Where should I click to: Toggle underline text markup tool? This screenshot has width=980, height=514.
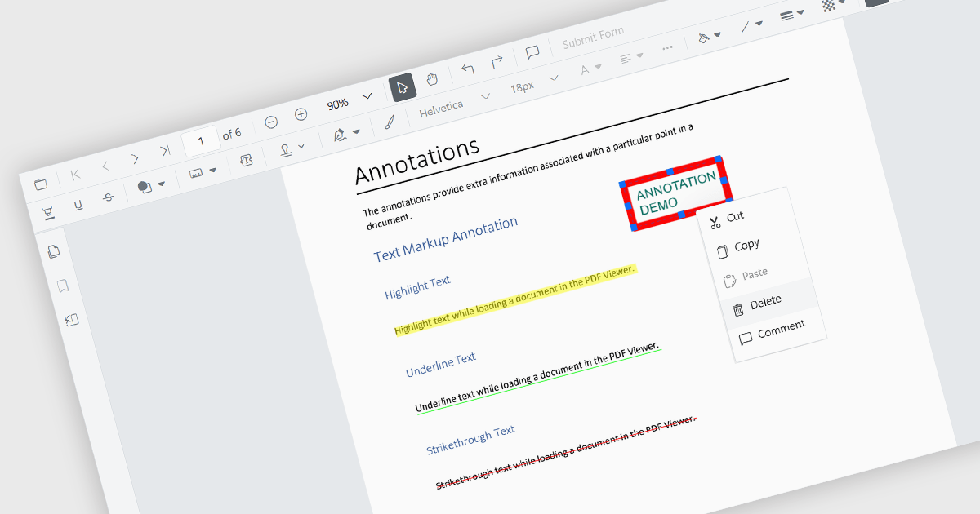(x=78, y=205)
